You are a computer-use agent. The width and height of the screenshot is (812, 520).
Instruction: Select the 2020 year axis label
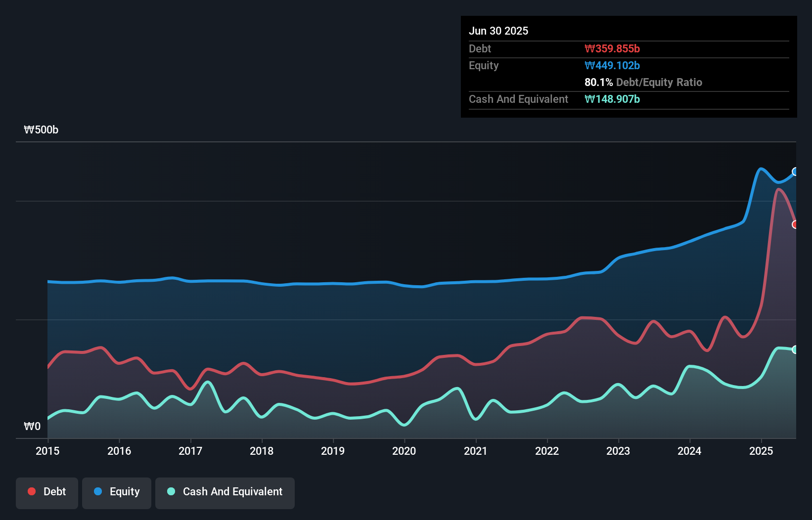(404, 451)
